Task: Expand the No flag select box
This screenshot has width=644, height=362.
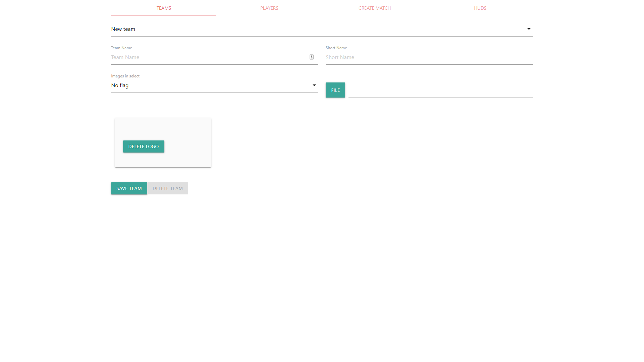Action: pyautogui.click(x=208, y=85)
